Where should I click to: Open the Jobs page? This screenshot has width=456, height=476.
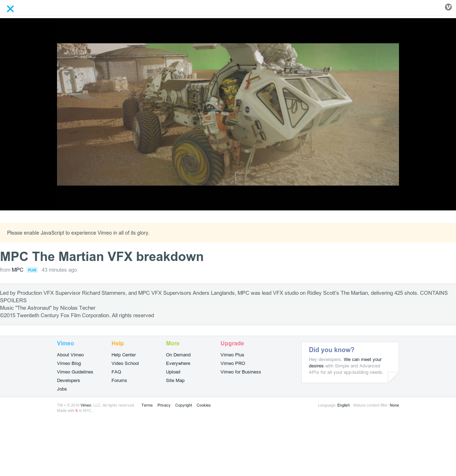[62, 389]
